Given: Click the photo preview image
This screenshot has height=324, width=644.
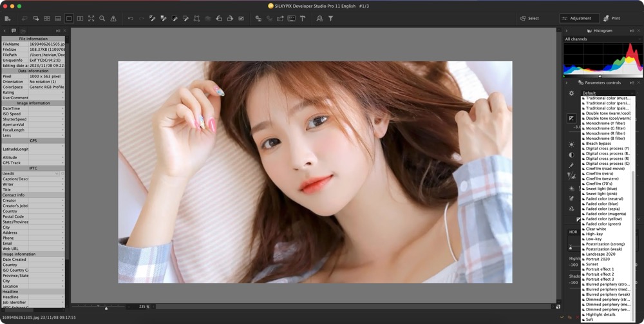Looking at the screenshot, I should point(315,172).
